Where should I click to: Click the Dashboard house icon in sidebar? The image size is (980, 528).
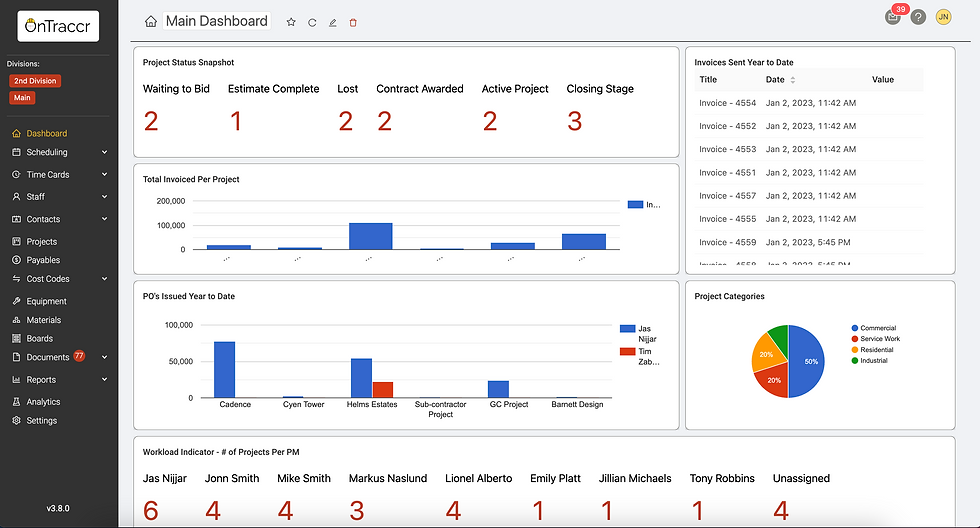(x=16, y=134)
